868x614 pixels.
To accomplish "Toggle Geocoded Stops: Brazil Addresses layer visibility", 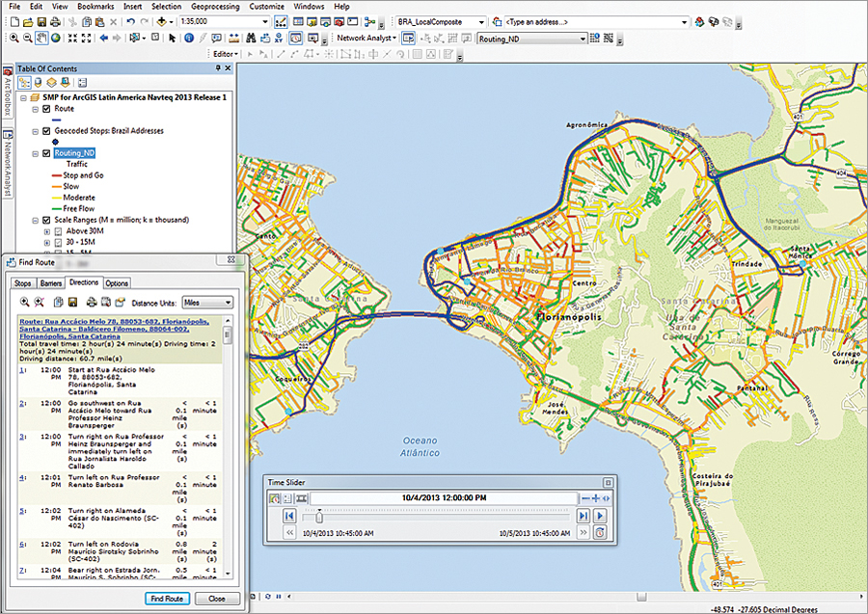I will pos(45,131).
